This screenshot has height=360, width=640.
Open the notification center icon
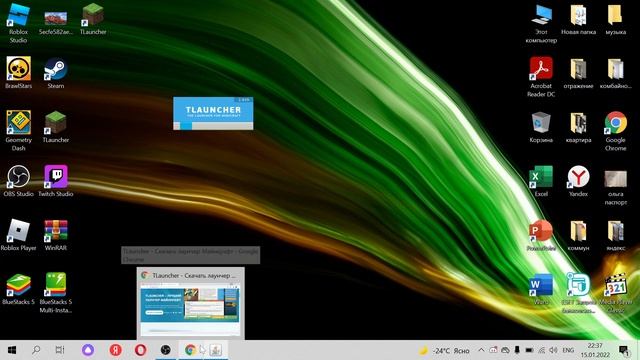624,350
